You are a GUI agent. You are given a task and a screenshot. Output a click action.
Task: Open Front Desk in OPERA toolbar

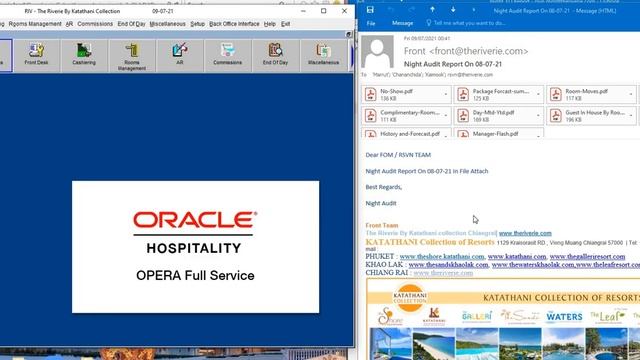tap(36, 55)
